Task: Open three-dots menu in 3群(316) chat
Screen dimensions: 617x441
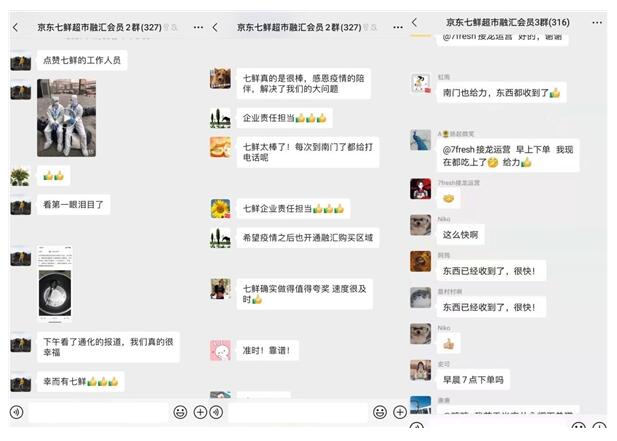Action: click(x=597, y=22)
